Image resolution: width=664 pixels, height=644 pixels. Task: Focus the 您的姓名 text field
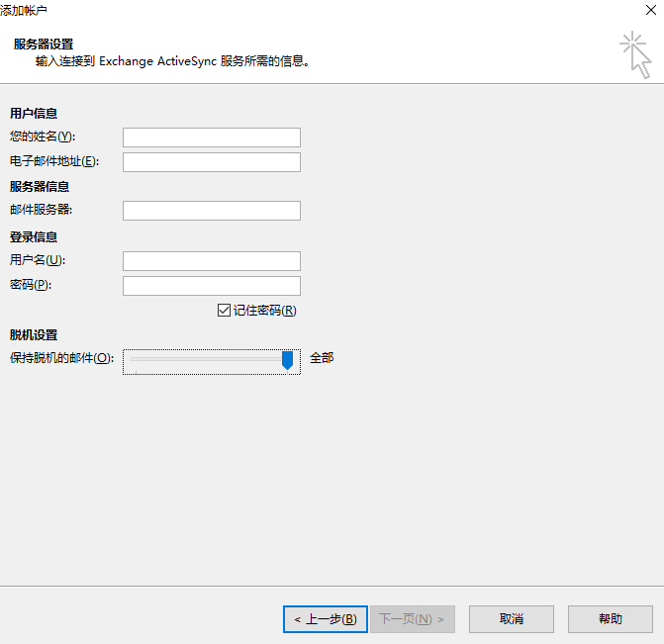(x=211, y=138)
